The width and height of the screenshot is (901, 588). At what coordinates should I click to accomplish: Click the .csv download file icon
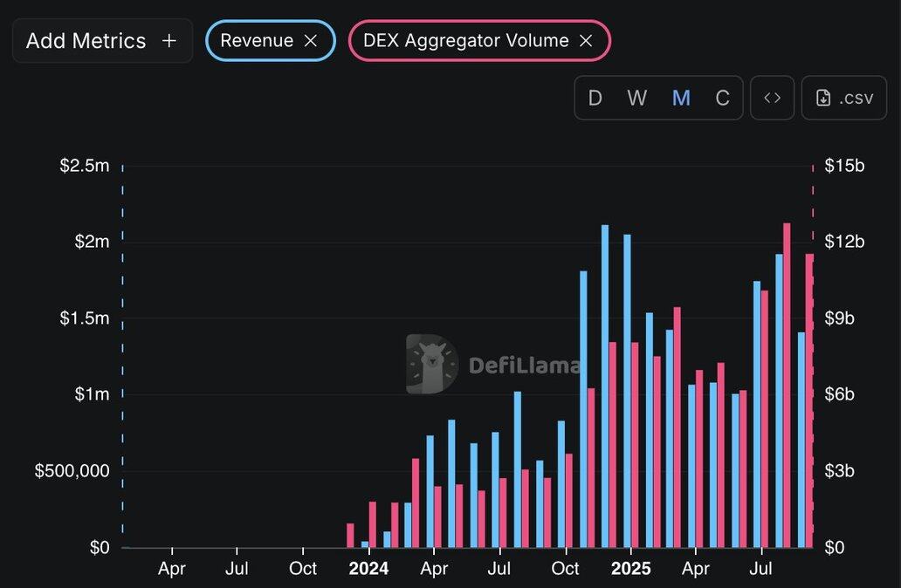click(823, 98)
